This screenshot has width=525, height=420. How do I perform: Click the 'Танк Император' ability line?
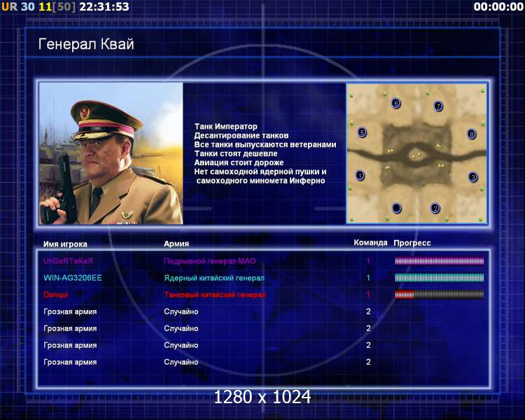pyautogui.click(x=226, y=127)
